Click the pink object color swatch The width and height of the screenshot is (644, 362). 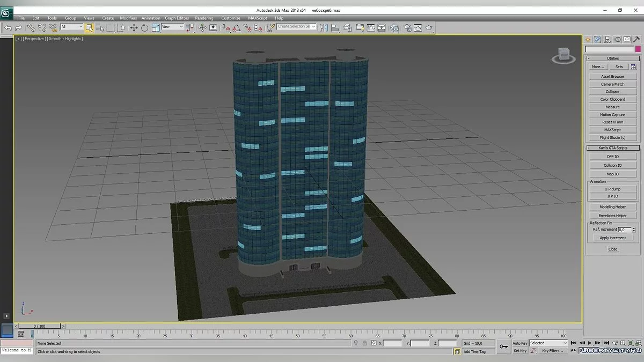click(638, 49)
